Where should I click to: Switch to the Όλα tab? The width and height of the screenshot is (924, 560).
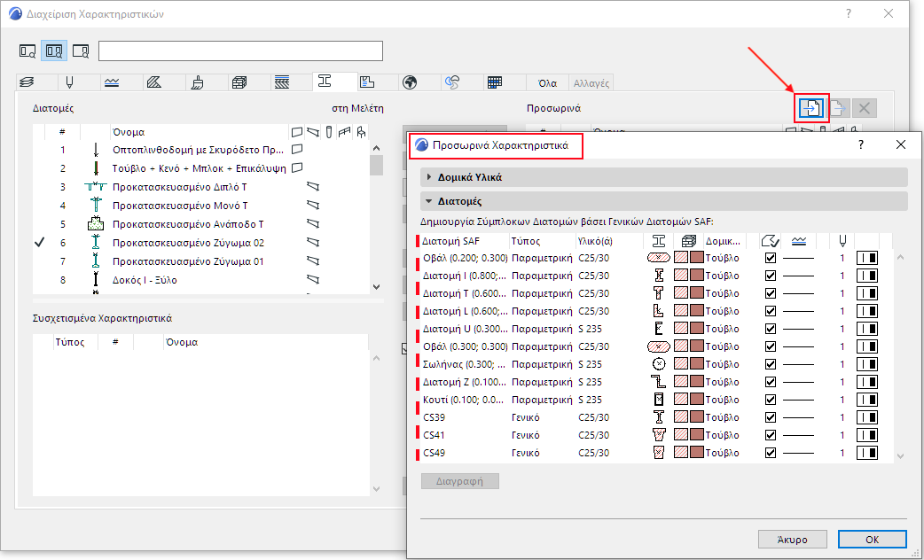547,83
